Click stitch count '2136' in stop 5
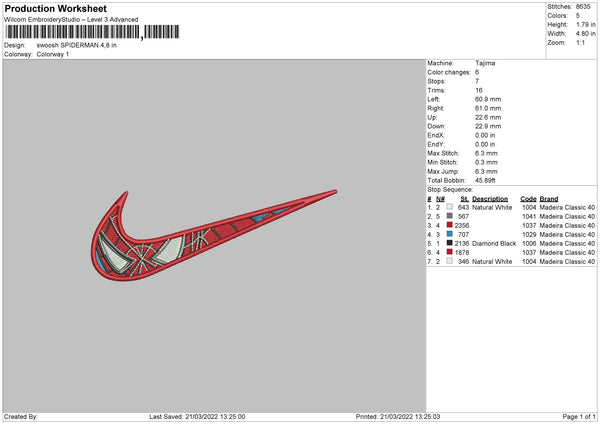The image size is (600, 424). (461, 243)
